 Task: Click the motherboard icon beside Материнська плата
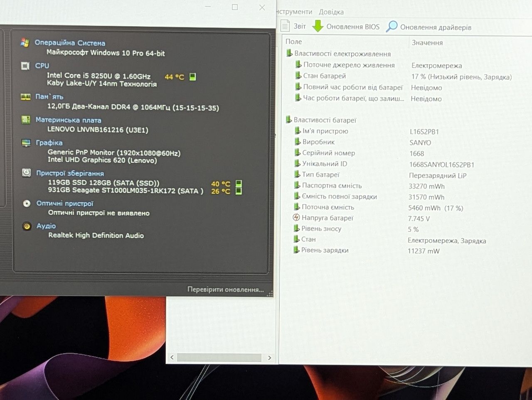coord(26,120)
